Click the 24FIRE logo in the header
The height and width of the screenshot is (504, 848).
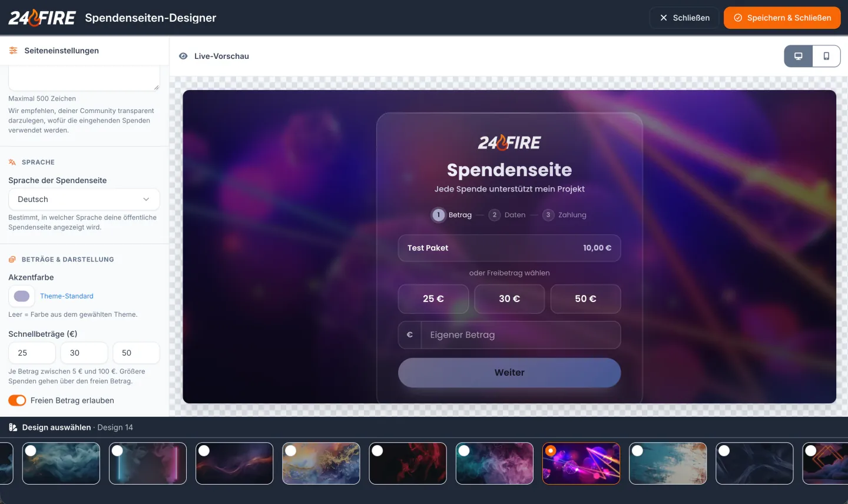pyautogui.click(x=42, y=18)
